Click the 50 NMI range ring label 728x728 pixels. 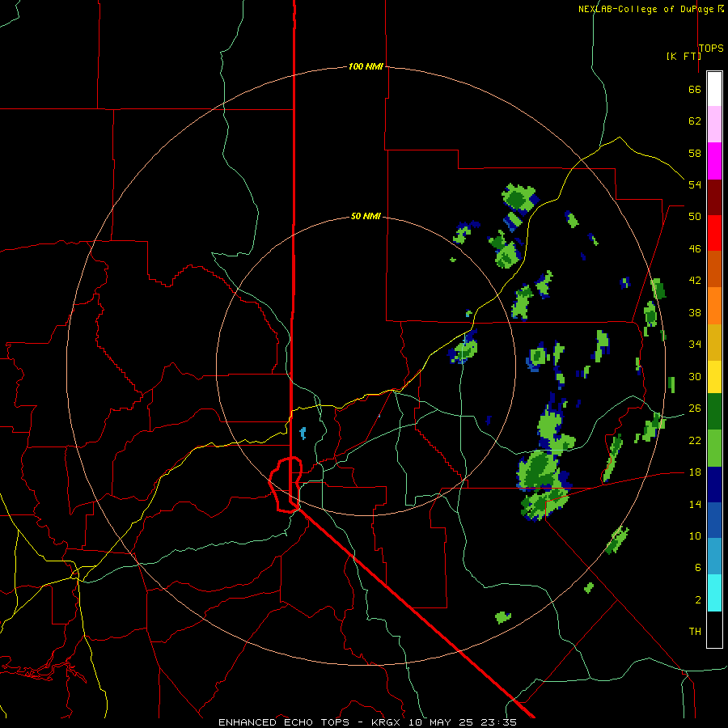coord(366,216)
